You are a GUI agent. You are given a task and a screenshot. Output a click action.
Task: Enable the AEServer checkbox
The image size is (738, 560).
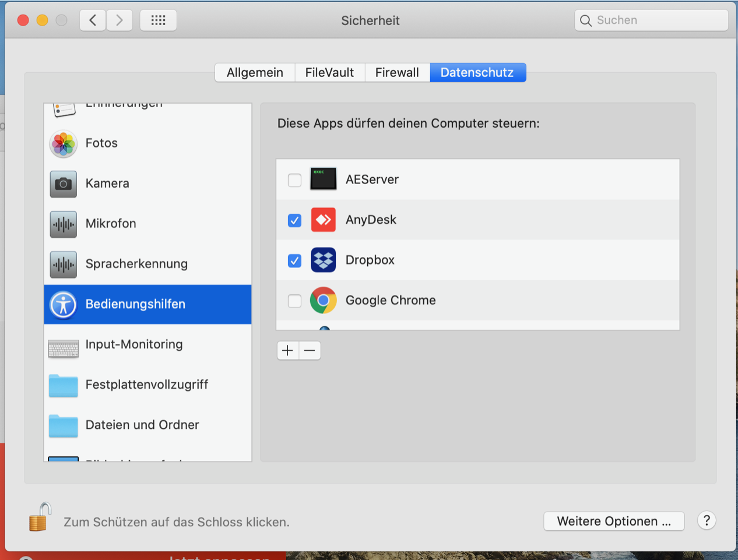(x=295, y=180)
